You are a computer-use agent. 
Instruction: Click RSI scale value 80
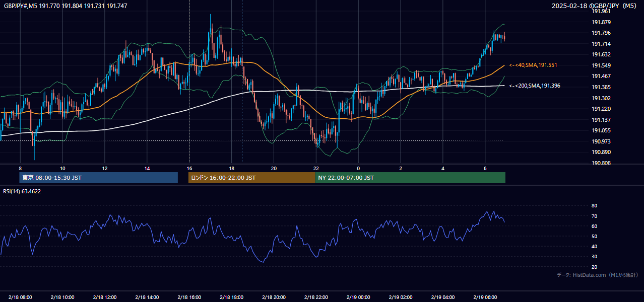594,206
